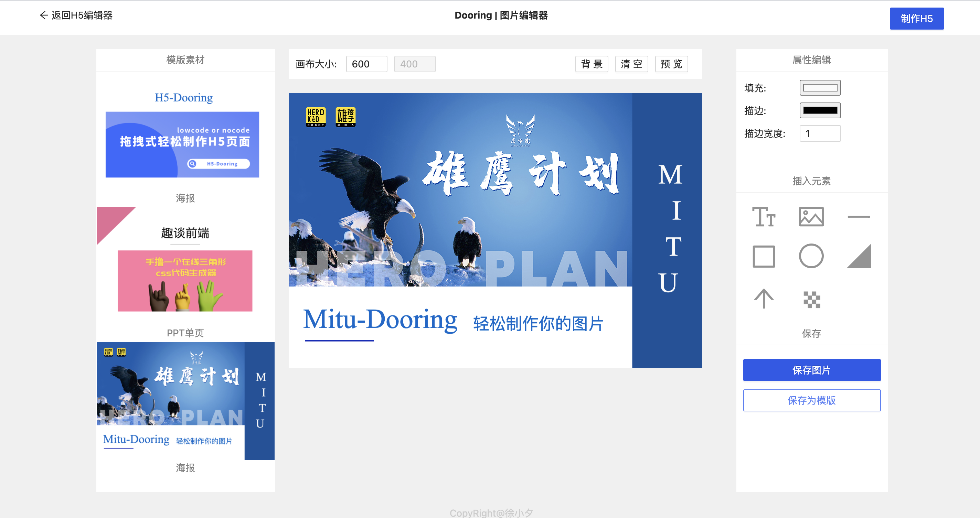Insert an arrow element

(764, 299)
